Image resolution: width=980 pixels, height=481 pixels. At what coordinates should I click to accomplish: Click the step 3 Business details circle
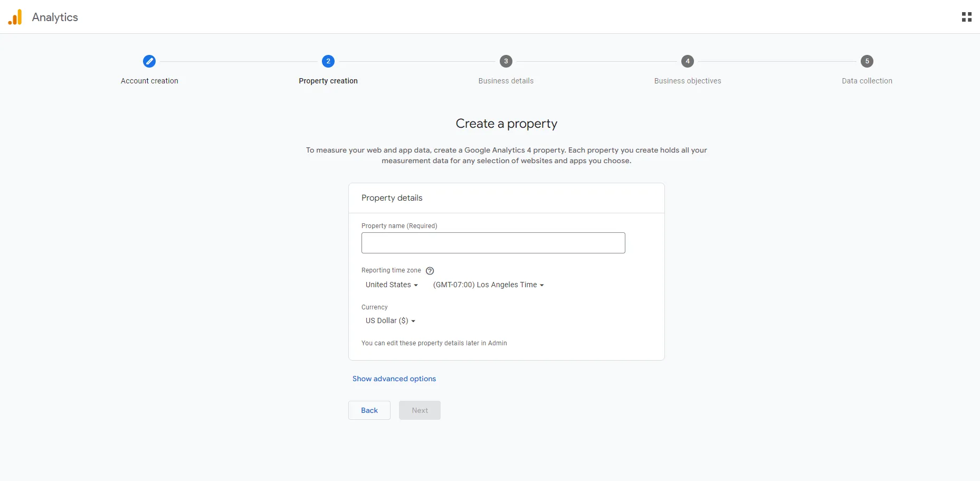pos(506,61)
